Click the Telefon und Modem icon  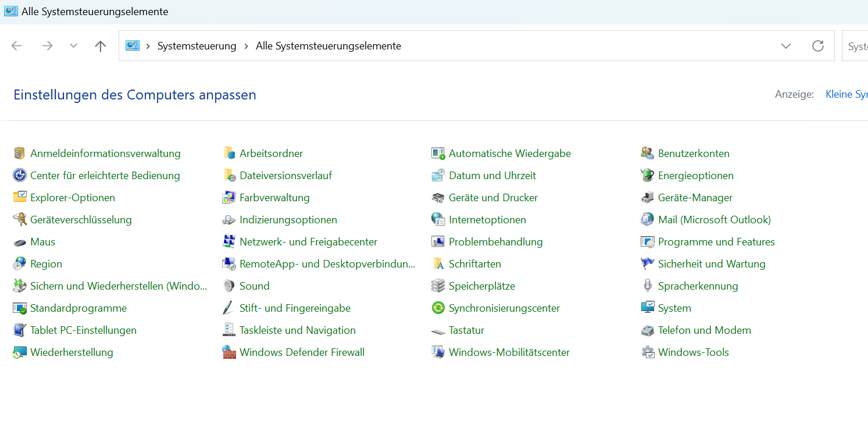(x=648, y=330)
